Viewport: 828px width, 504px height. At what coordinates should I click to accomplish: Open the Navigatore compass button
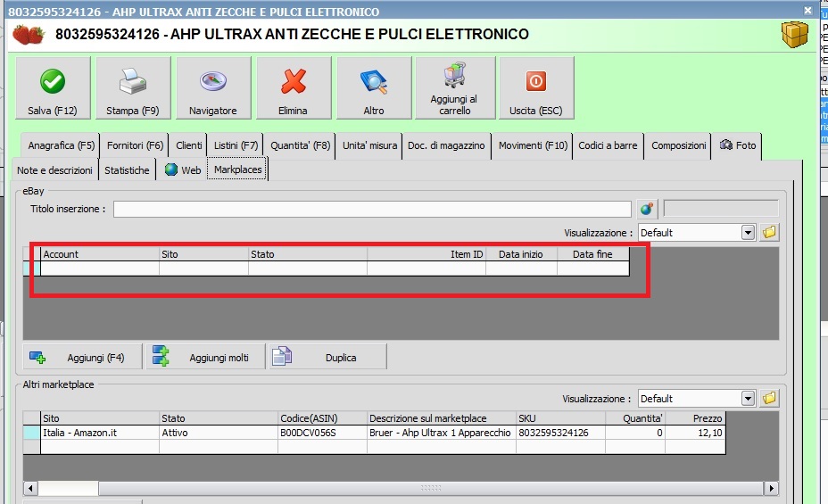[x=213, y=88]
